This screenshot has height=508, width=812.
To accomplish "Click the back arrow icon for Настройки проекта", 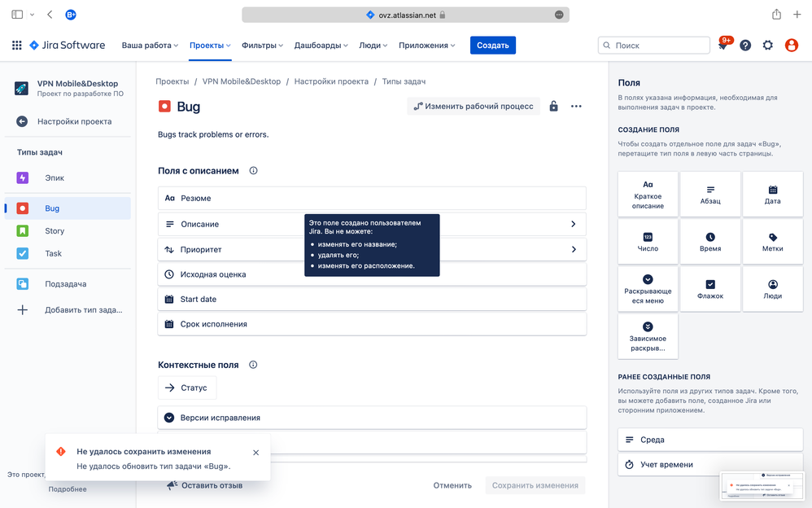I will tap(22, 121).
